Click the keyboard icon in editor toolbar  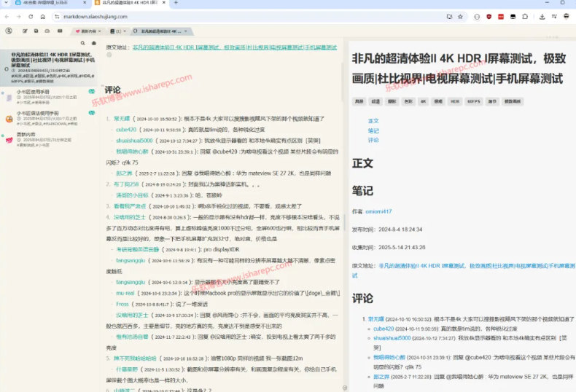(x=60, y=31)
